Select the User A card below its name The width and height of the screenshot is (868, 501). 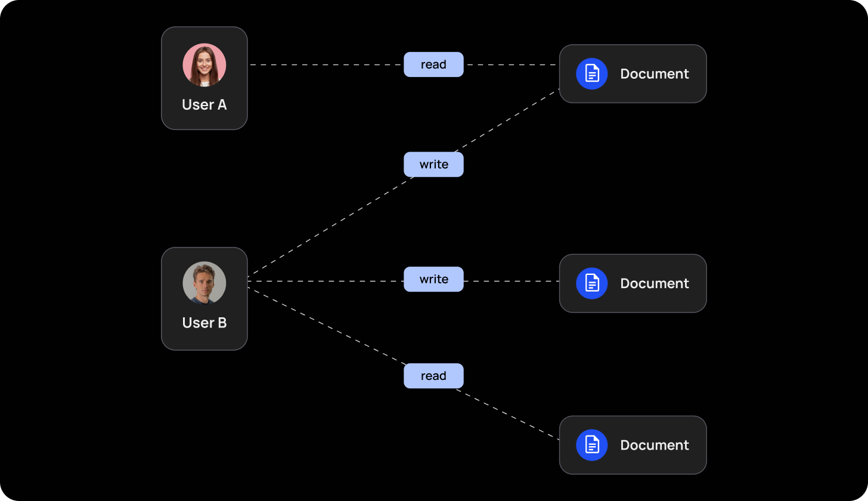coord(204,122)
